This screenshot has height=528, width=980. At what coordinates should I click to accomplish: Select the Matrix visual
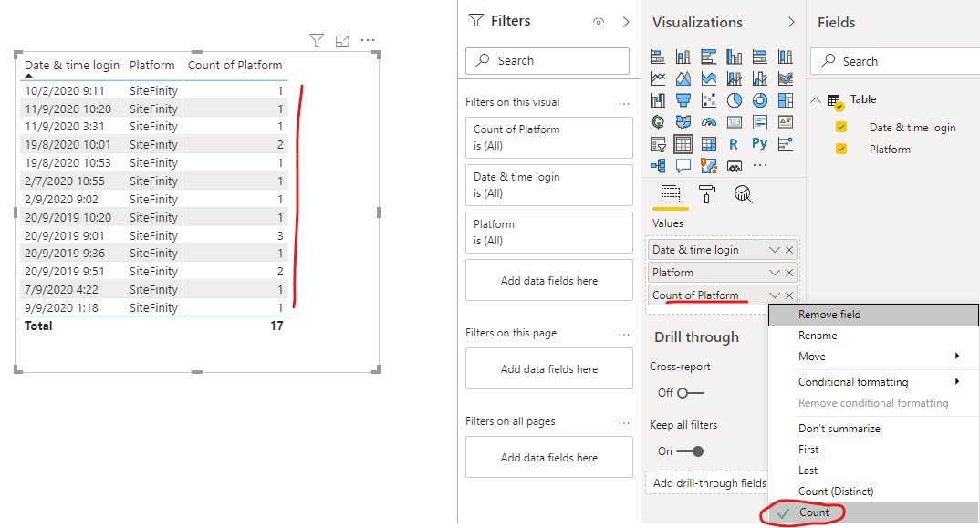(x=708, y=144)
